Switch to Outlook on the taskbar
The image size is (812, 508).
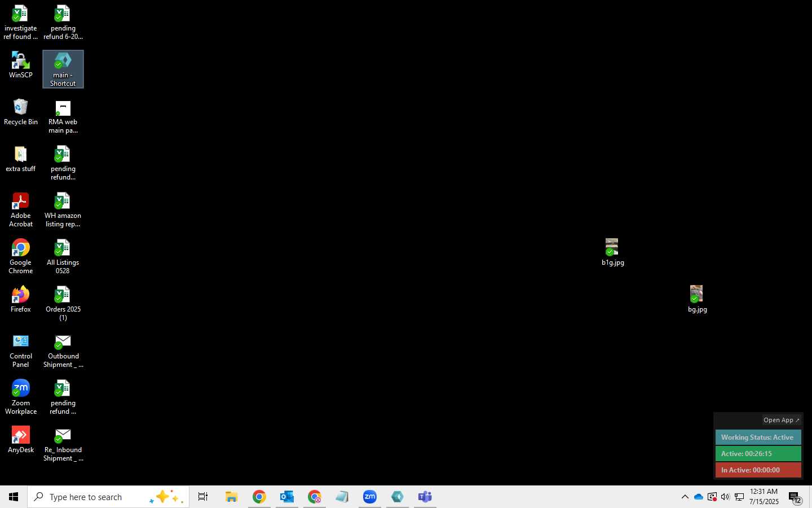[x=286, y=497]
